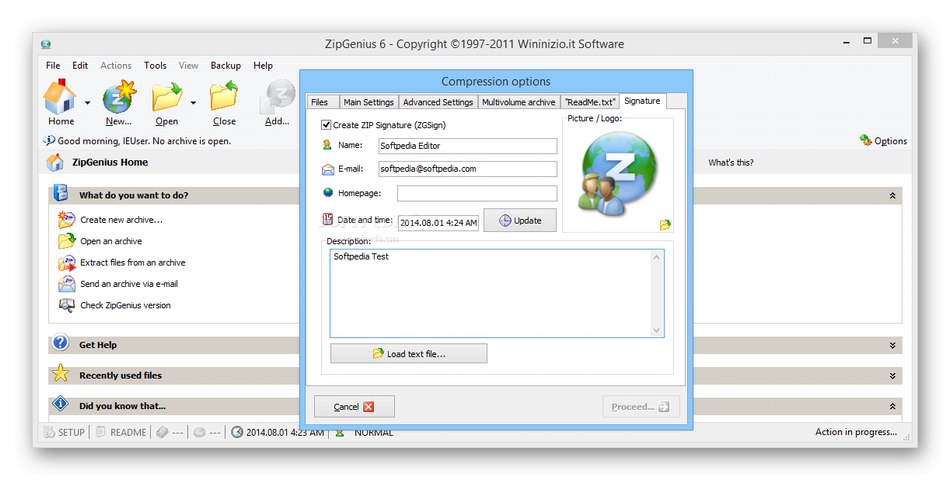Image resolution: width=950 pixels, height=480 pixels.
Task: Click the Homepage input field
Action: coord(477,193)
